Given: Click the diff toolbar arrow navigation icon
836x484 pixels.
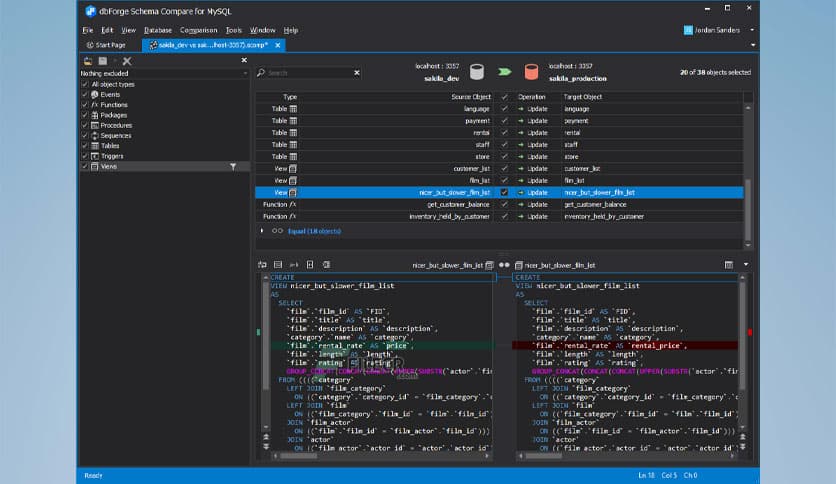Looking at the screenshot, I should [294, 264].
